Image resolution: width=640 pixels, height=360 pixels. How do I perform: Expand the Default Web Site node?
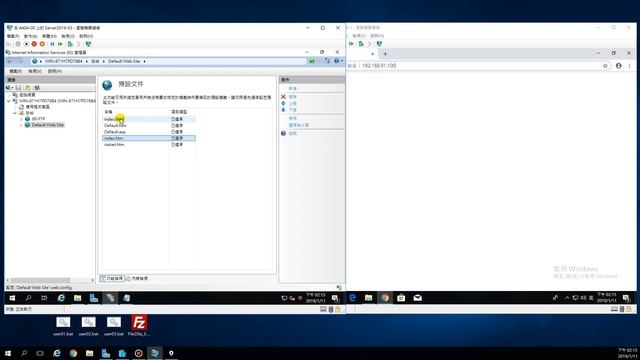(x=21, y=125)
